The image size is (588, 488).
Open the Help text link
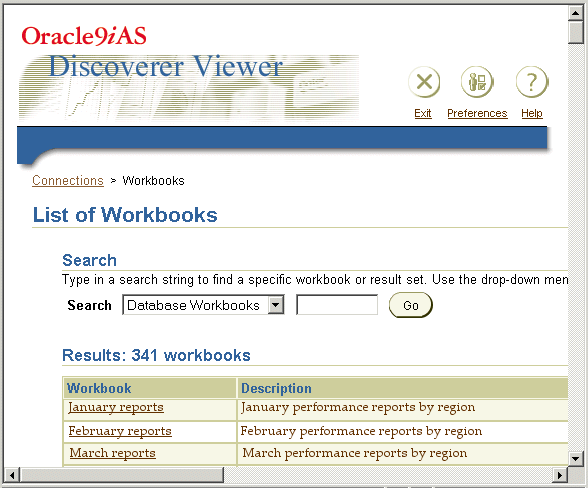532,113
